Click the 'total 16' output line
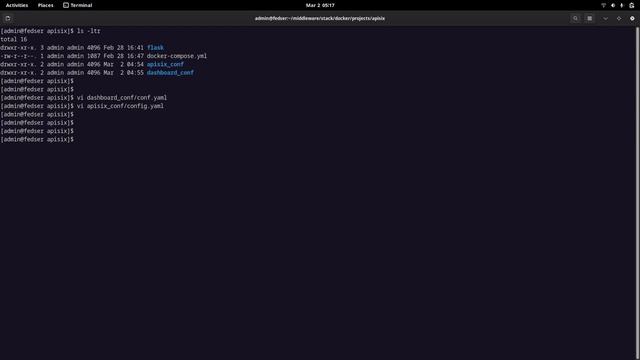Screen dimensions: 640x360 pyautogui.click(x=14, y=40)
